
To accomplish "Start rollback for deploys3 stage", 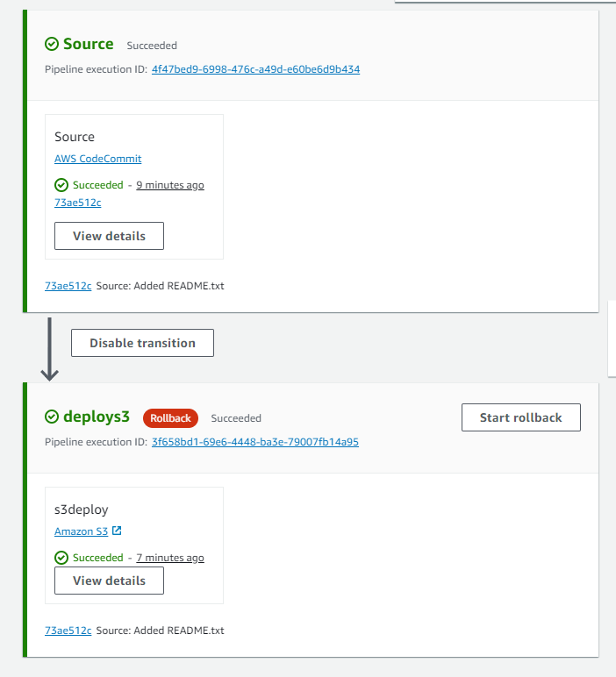I will (x=520, y=417).
